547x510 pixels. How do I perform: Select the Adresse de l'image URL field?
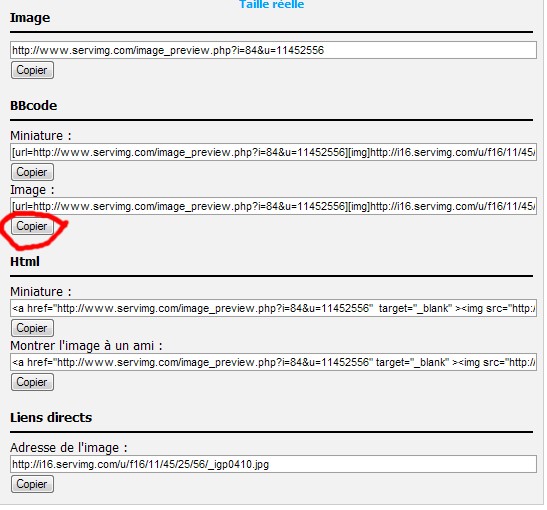tap(273, 464)
